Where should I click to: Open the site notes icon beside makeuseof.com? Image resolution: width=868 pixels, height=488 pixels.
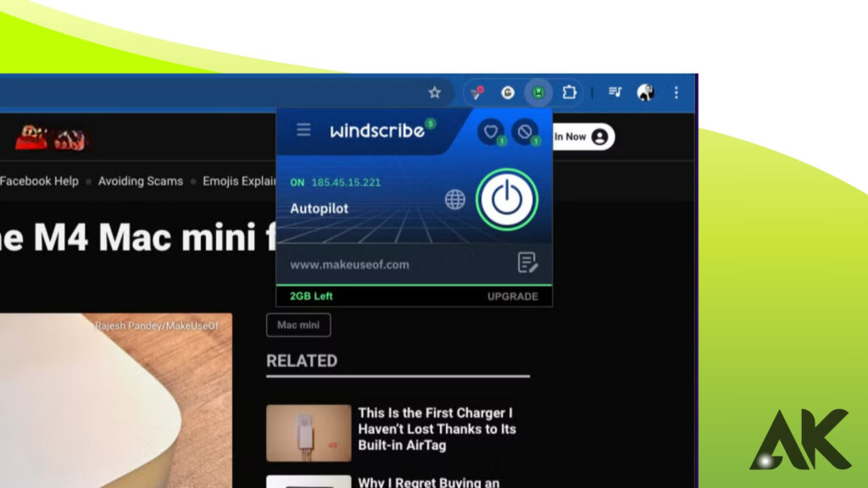[527, 263]
